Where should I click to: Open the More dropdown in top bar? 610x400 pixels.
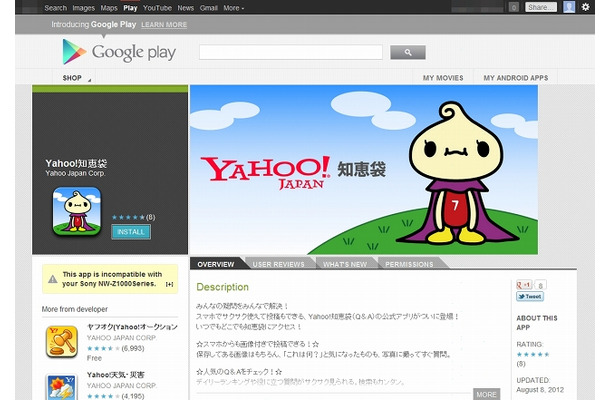click(x=234, y=8)
